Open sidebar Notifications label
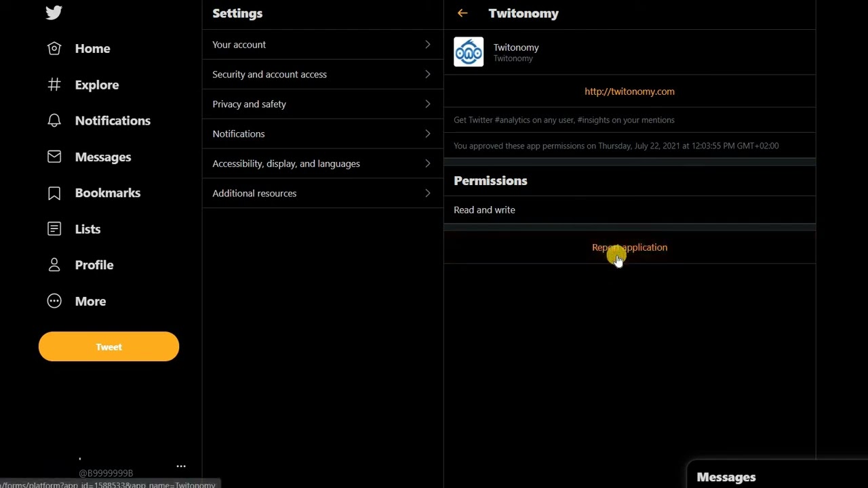Screen dimensions: 868x488 pyautogui.click(x=113, y=121)
